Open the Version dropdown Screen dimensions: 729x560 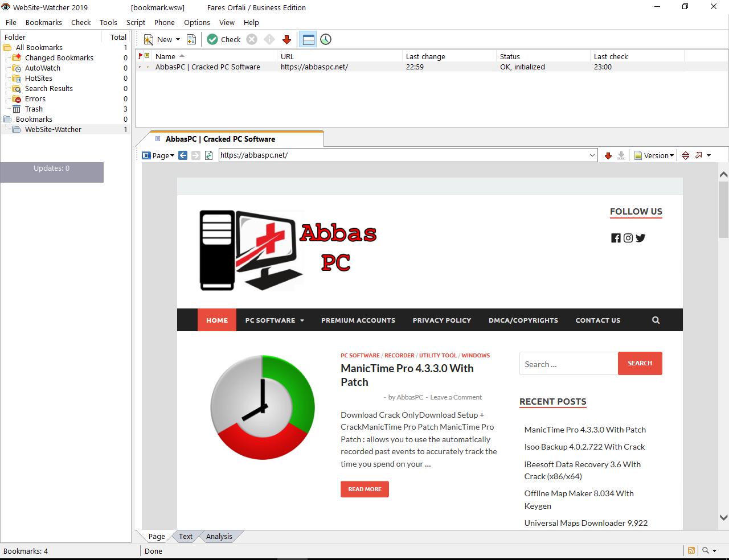pos(654,155)
